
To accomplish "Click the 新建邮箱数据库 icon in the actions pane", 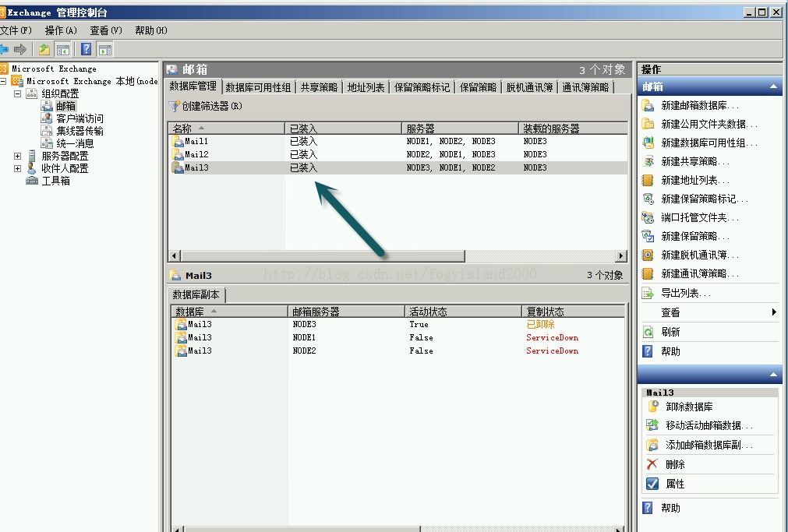I will [x=648, y=105].
